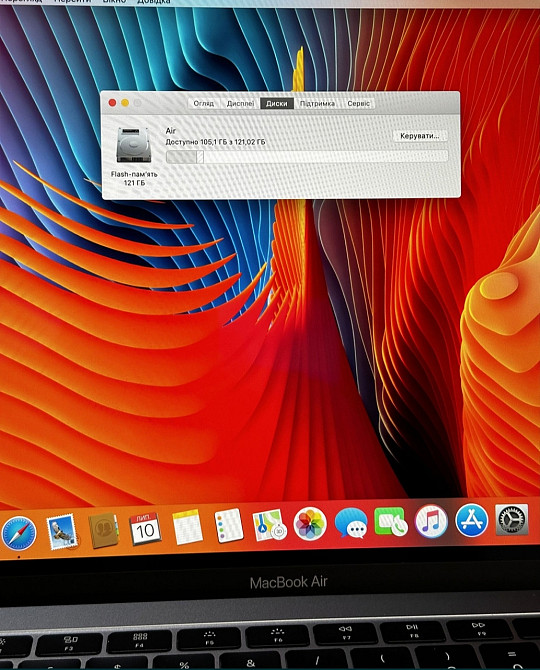Minimize the window with yellow button
The height and width of the screenshot is (670, 540).
coord(125,103)
